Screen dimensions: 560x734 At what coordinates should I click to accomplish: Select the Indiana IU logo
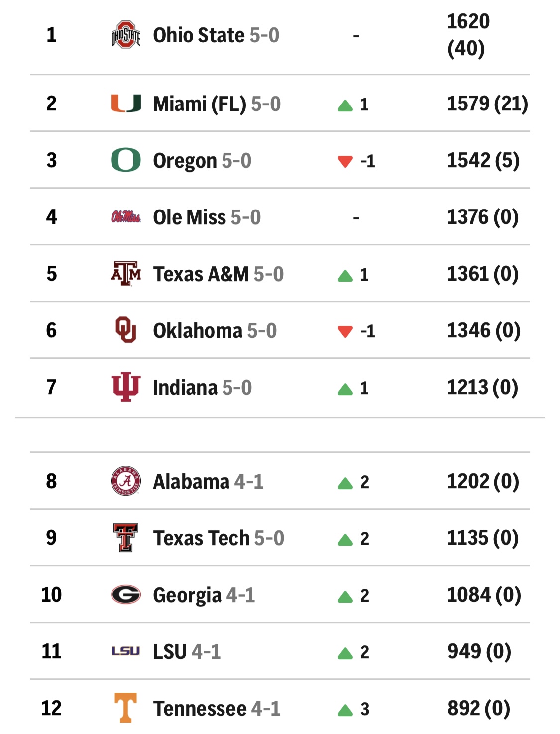pos(126,387)
